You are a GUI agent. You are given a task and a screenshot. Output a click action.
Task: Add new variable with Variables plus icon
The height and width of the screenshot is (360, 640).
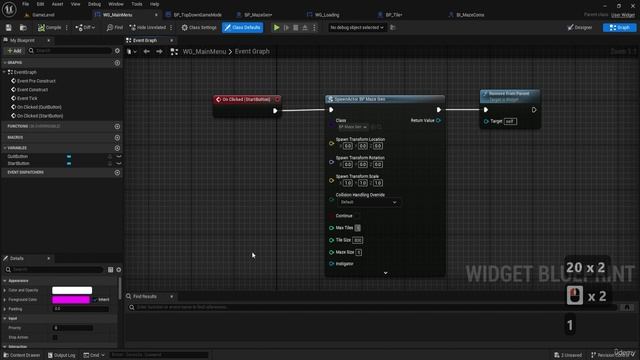pyautogui.click(x=117, y=148)
